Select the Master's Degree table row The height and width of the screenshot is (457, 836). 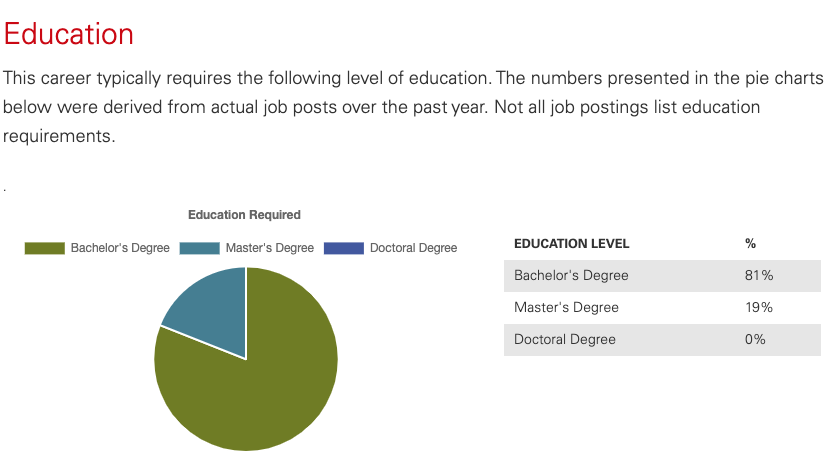tap(662, 308)
